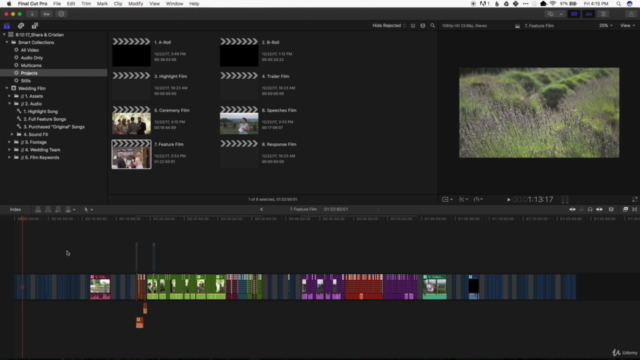Expand the 5. Film Keywords folder
Screen dimensions: 640x360
9,157
